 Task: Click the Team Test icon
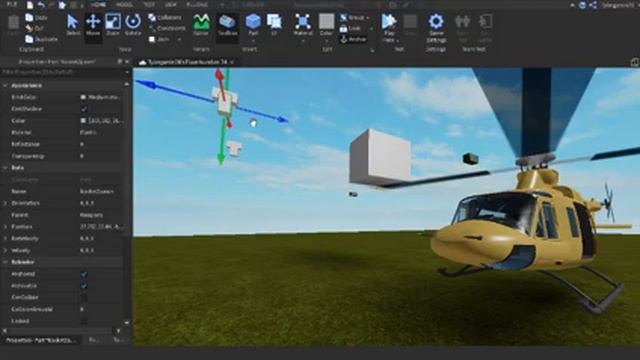(462, 22)
